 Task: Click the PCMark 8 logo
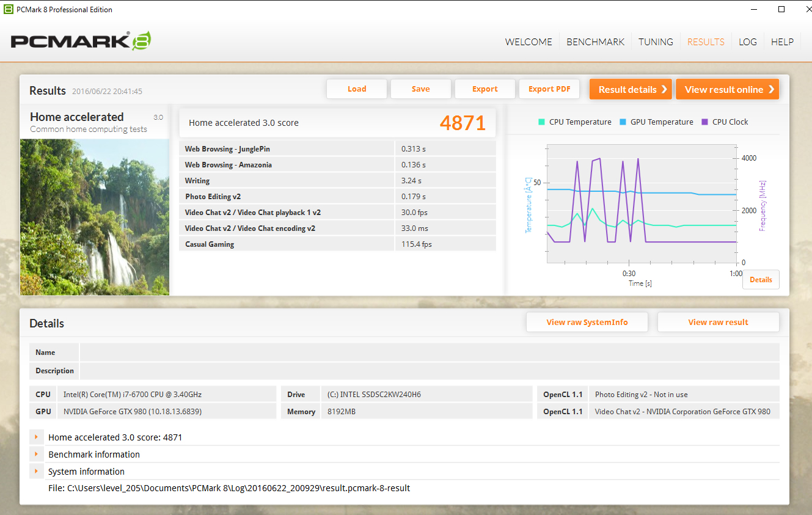81,41
